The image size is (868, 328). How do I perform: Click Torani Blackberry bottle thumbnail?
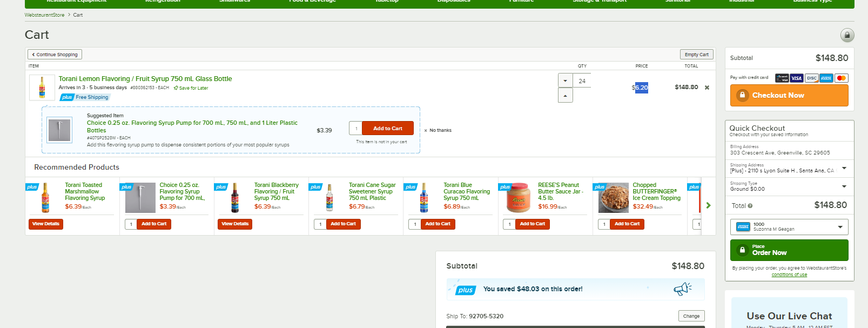tap(235, 198)
